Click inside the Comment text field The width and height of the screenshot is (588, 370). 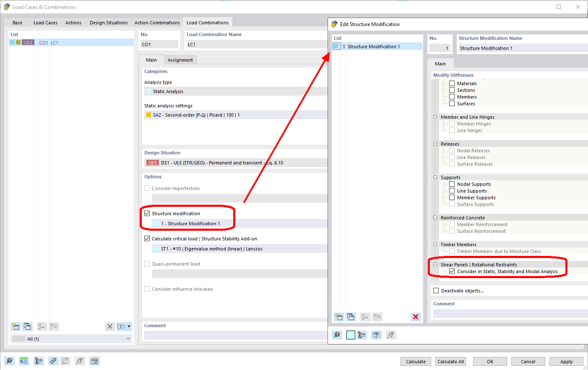235,334
